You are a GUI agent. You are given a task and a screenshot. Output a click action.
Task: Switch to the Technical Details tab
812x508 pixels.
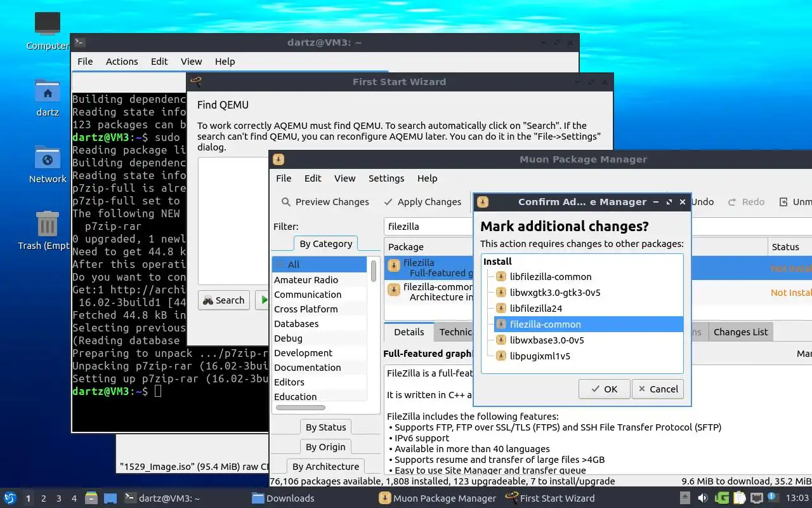tap(455, 332)
